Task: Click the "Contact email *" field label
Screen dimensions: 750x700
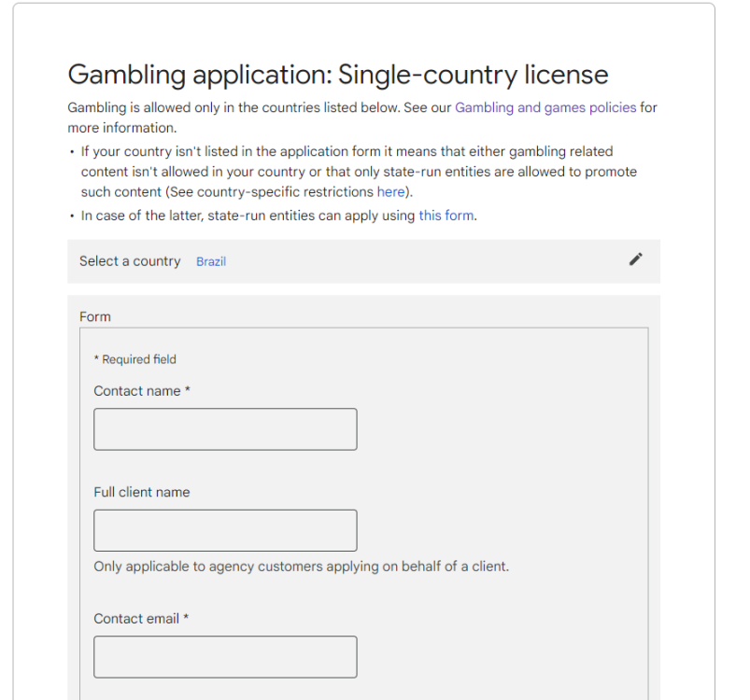Action: point(141,619)
